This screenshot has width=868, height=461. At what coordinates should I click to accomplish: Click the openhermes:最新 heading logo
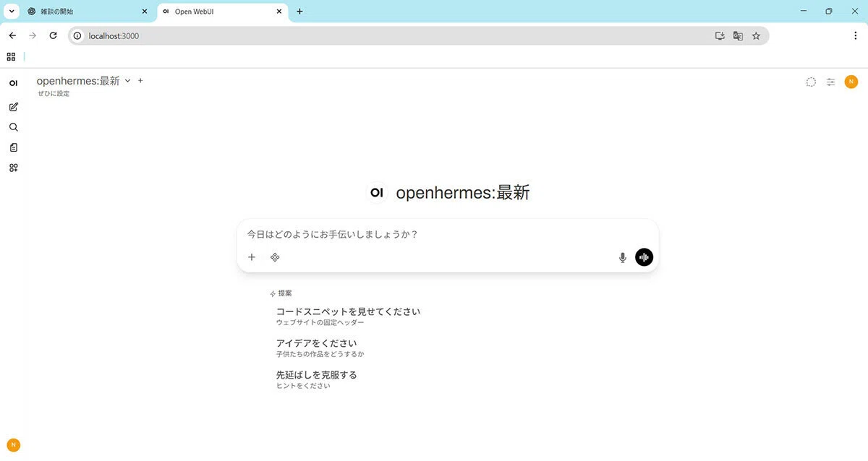click(376, 193)
